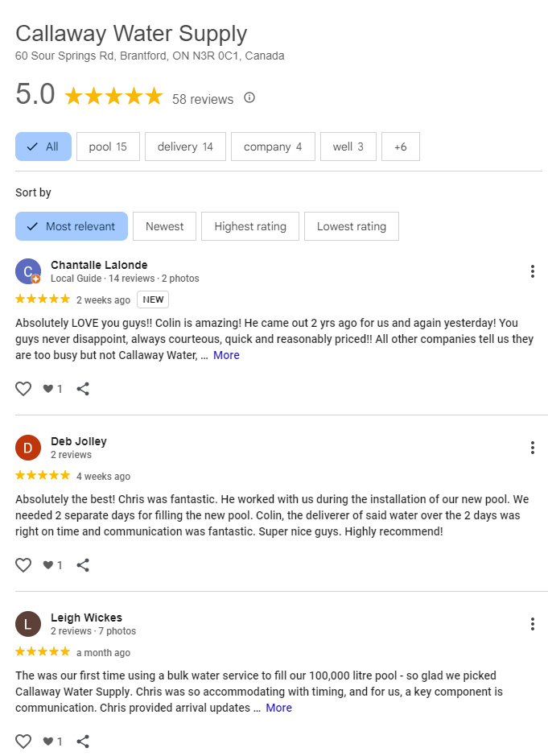Open Chantalle Lalonde's reviewer profile name

click(99, 265)
